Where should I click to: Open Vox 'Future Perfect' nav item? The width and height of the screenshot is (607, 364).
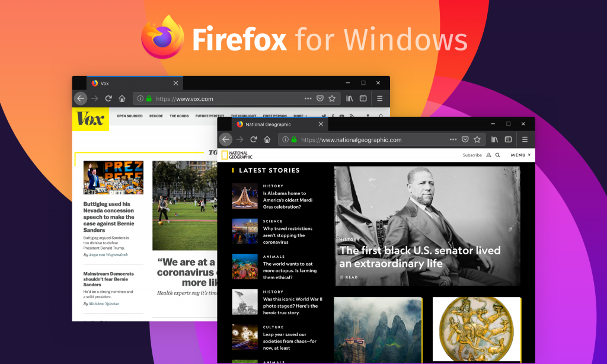pyautogui.click(x=210, y=116)
